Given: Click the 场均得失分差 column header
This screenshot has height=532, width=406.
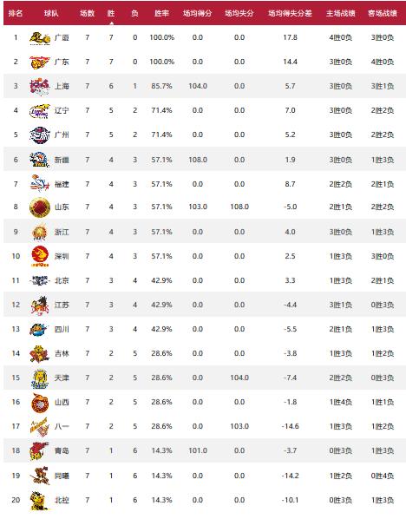Looking at the screenshot, I should (x=290, y=13).
